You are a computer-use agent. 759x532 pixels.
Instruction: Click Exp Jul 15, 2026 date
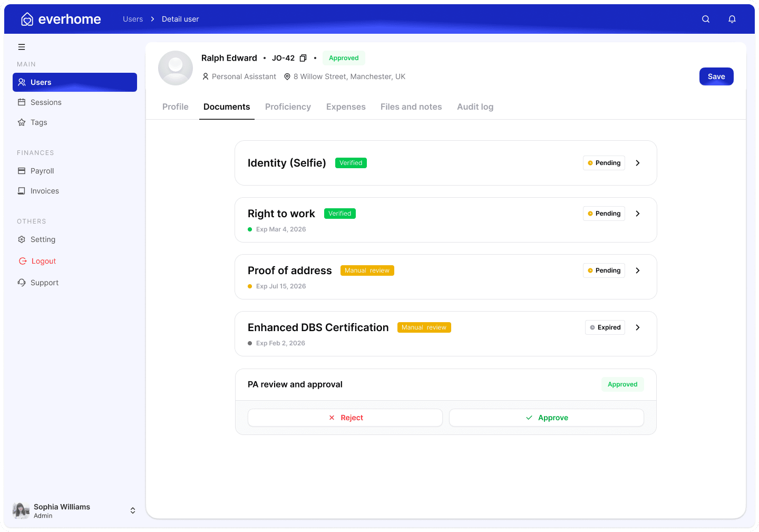(281, 286)
